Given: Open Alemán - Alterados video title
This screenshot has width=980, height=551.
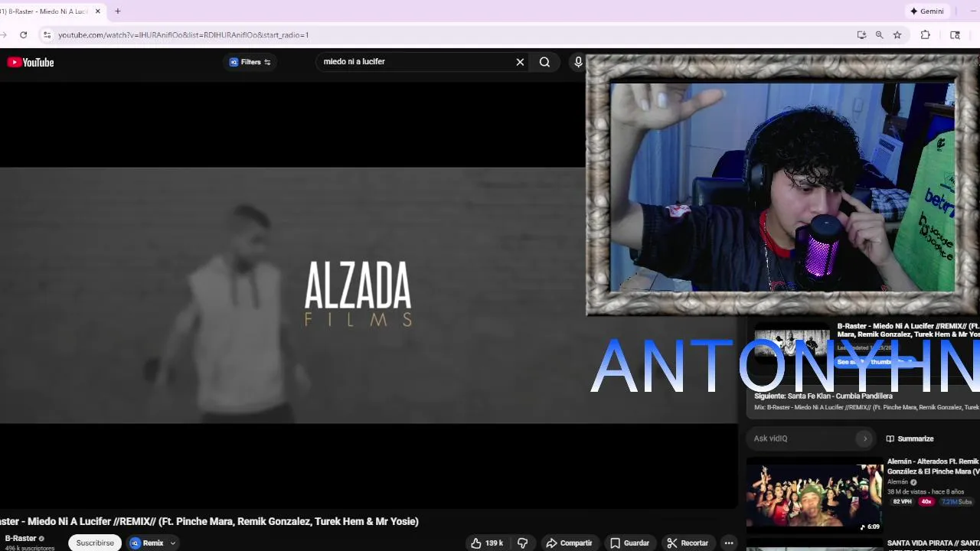Looking at the screenshot, I should click(x=933, y=467).
